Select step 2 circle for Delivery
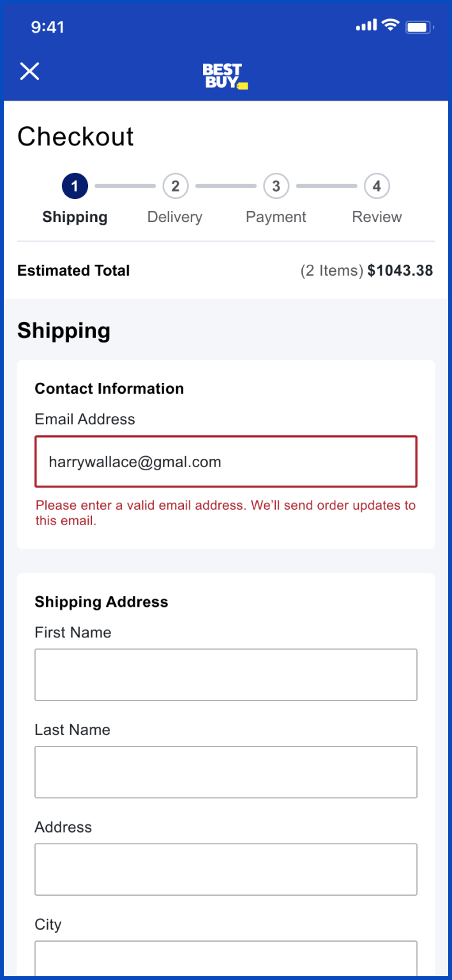 tap(176, 186)
